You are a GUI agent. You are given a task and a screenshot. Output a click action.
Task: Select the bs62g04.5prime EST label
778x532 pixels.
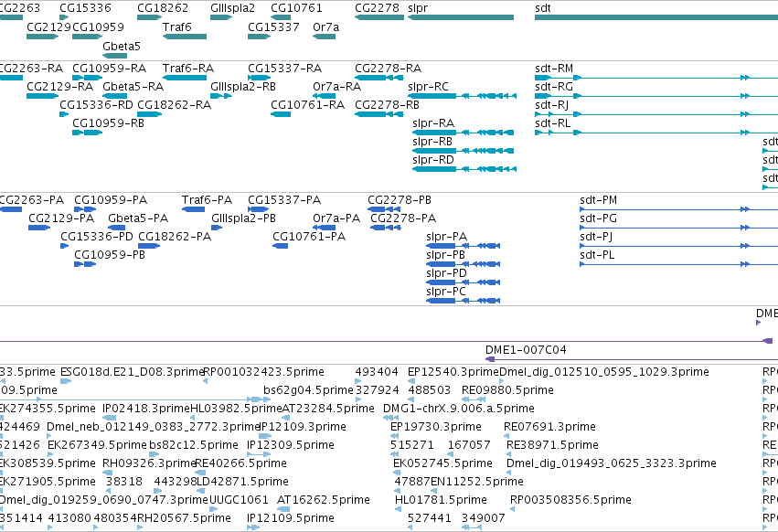pyautogui.click(x=308, y=390)
